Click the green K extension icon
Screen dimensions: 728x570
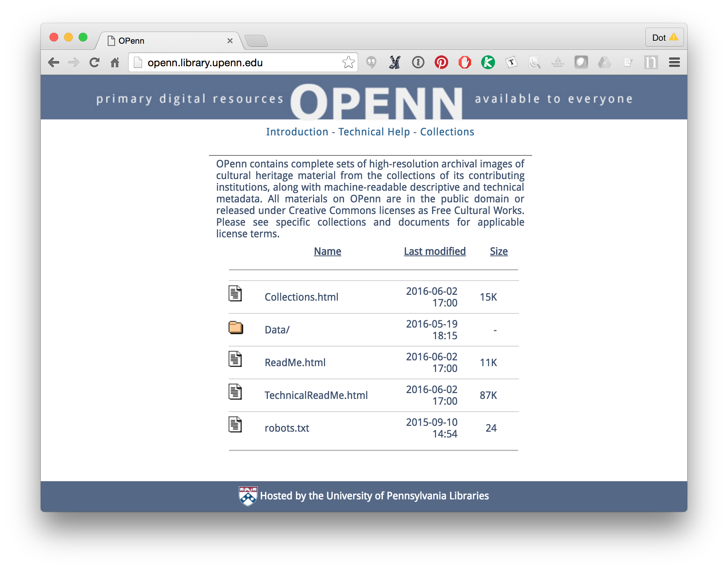488,62
